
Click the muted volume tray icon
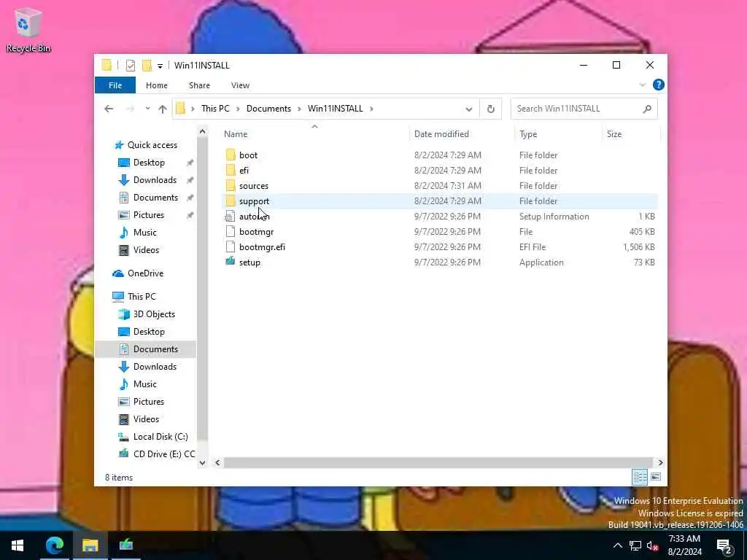tap(653, 545)
